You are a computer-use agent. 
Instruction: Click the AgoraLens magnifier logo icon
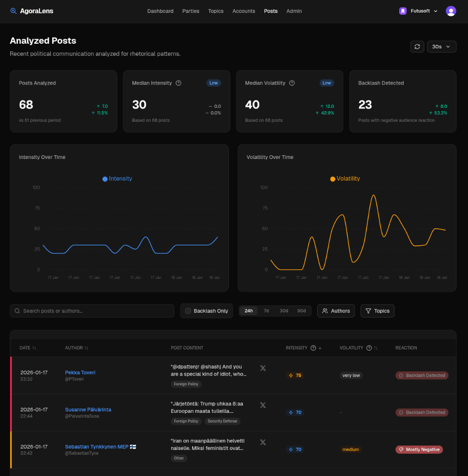(x=13, y=11)
